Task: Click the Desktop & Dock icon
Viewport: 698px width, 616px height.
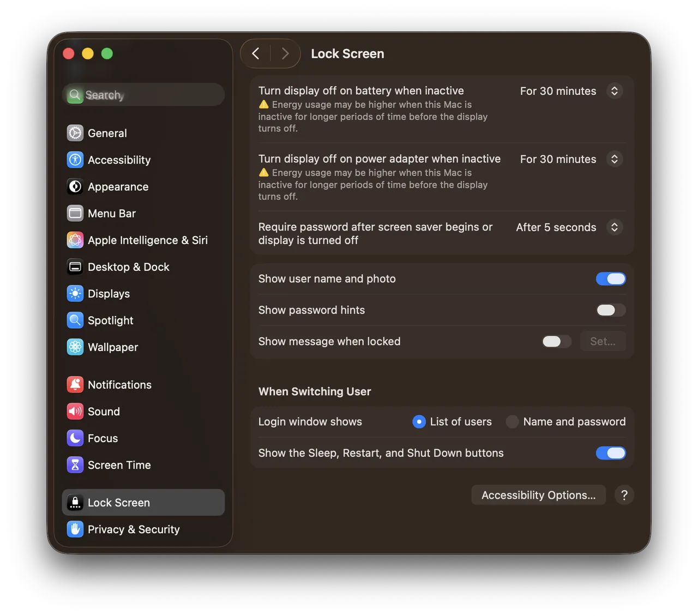Action: tap(75, 267)
